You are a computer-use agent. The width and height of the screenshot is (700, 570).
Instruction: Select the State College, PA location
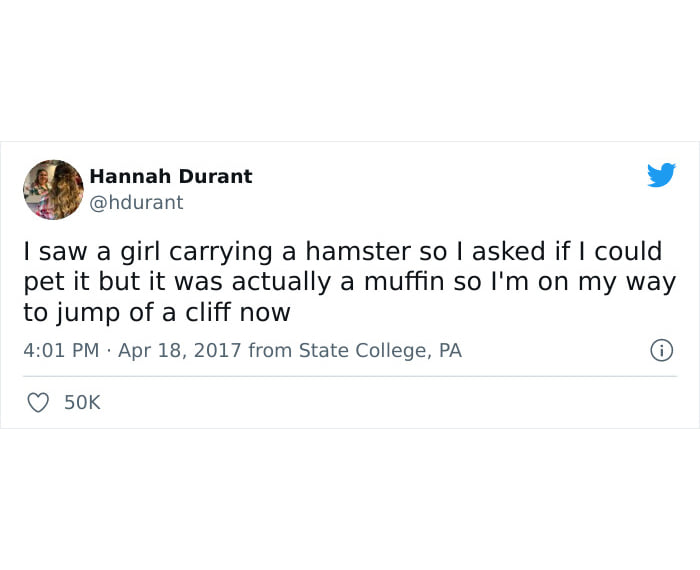click(380, 351)
